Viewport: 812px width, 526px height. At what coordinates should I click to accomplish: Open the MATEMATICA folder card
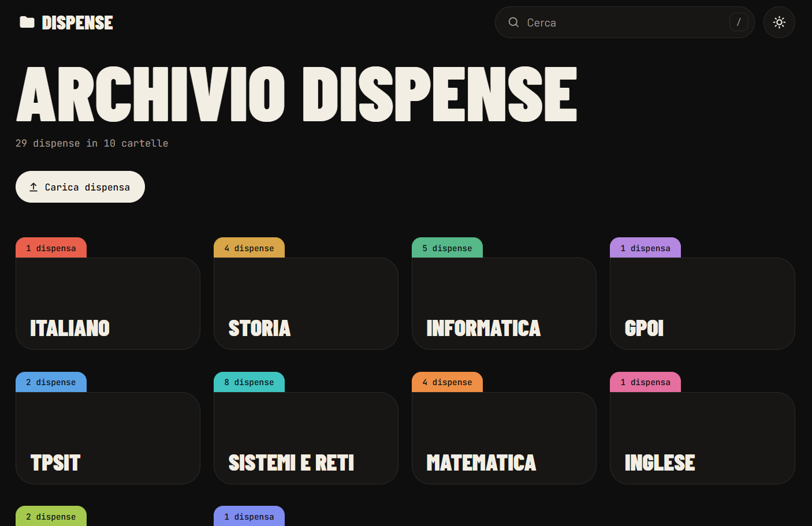pos(504,438)
